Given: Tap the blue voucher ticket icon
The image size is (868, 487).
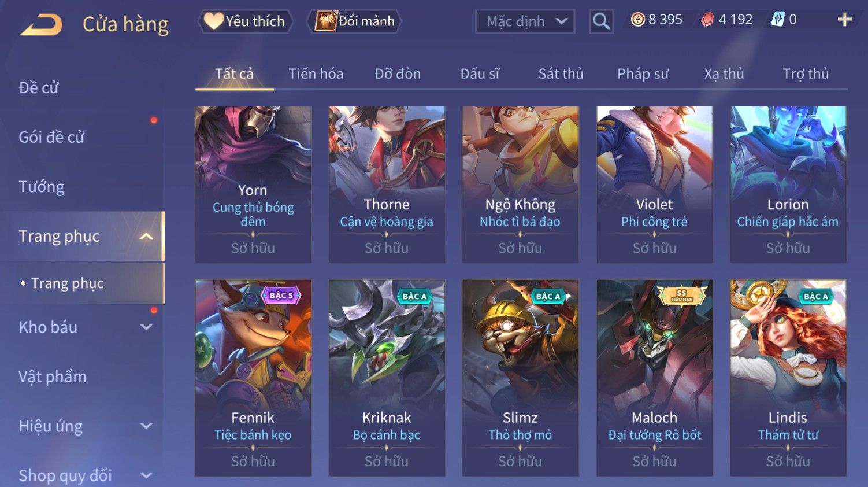Looking at the screenshot, I should 778,20.
